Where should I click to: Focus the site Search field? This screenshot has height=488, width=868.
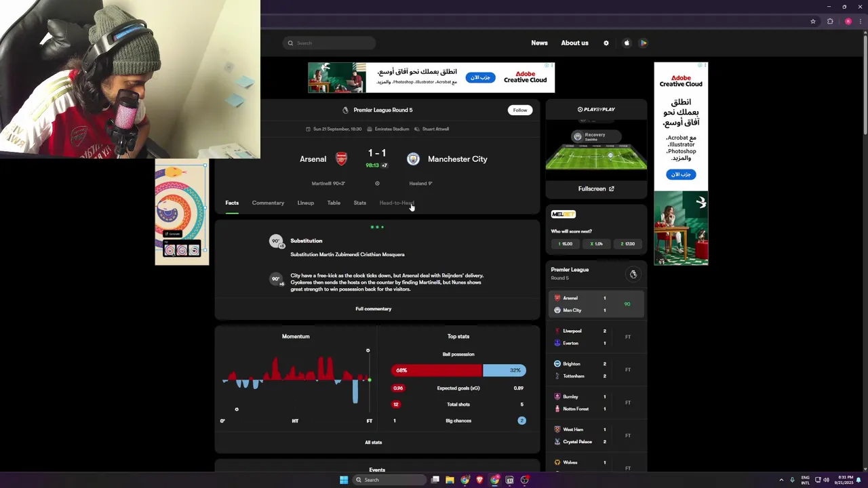(x=330, y=43)
